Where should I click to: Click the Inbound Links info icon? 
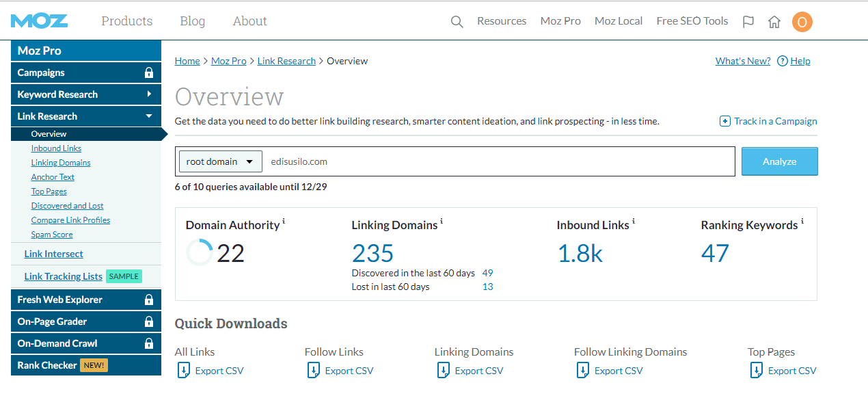click(x=634, y=222)
